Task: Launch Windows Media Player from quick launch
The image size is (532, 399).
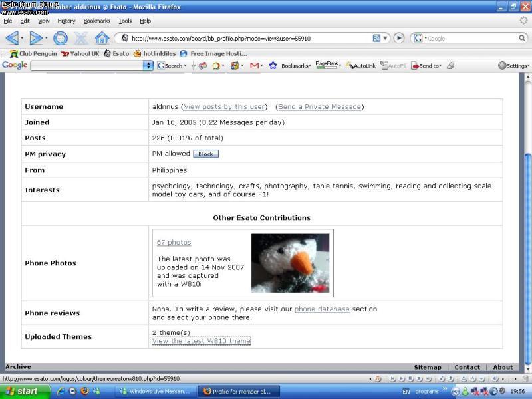Action: [72, 391]
